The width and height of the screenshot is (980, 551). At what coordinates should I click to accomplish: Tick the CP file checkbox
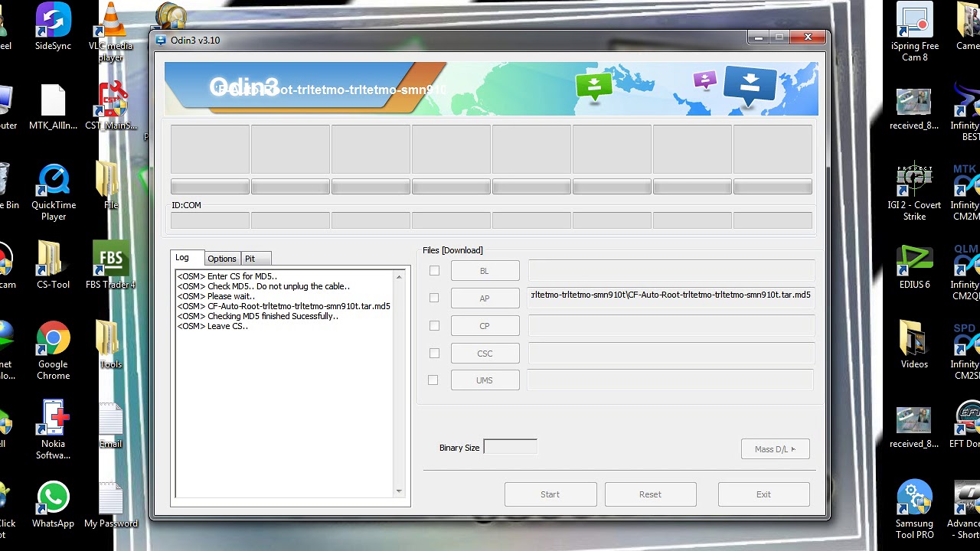434,325
